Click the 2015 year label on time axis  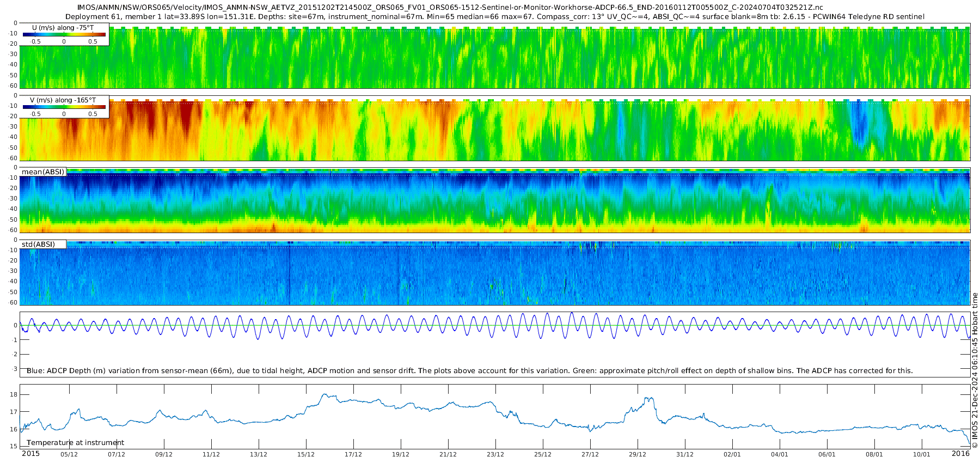30,454
